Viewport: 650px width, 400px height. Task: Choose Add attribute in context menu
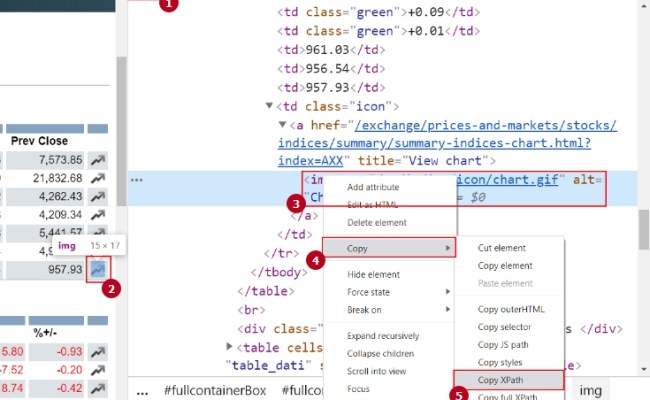coord(373,187)
